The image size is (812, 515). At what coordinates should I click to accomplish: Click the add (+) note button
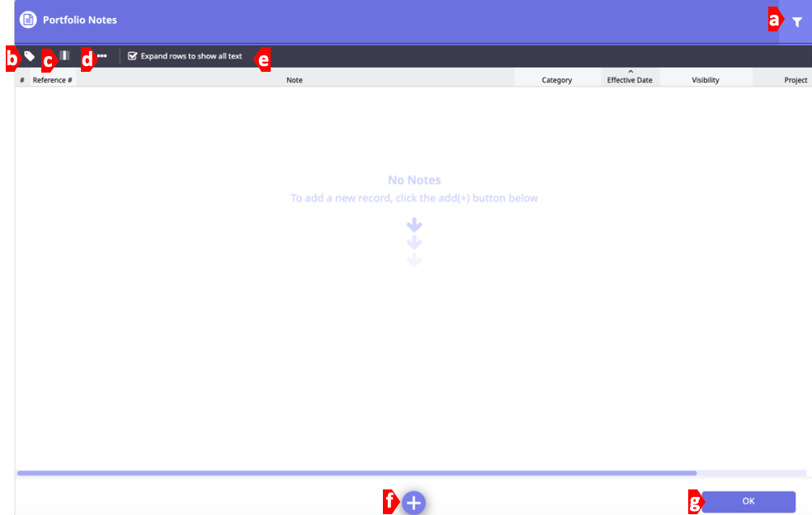tap(413, 502)
